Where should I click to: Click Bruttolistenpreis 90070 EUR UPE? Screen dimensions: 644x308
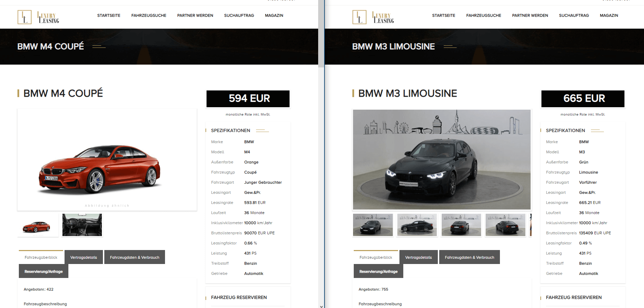pyautogui.click(x=259, y=233)
